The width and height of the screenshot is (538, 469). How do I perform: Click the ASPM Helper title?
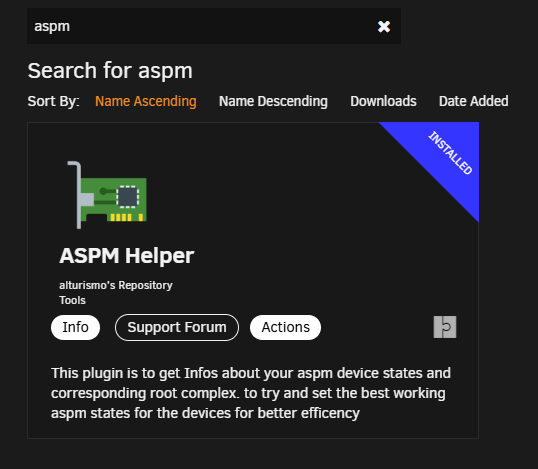point(127,256)
